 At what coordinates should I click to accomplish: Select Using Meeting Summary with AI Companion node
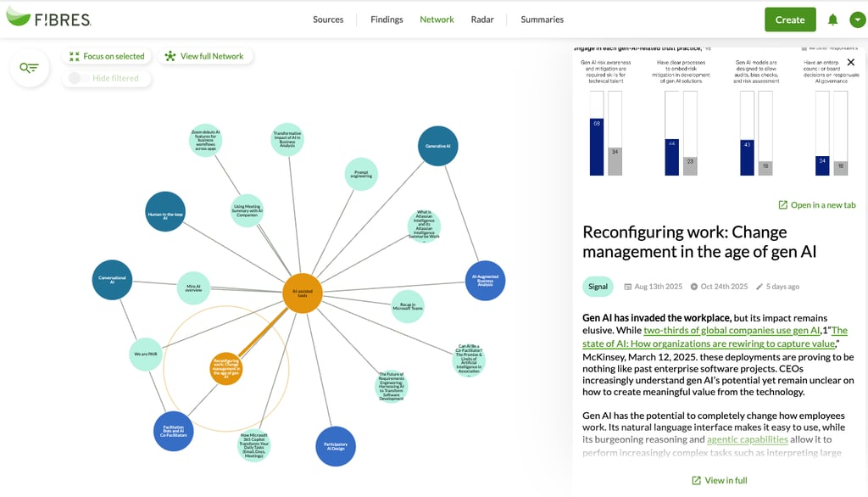[247, 210]
